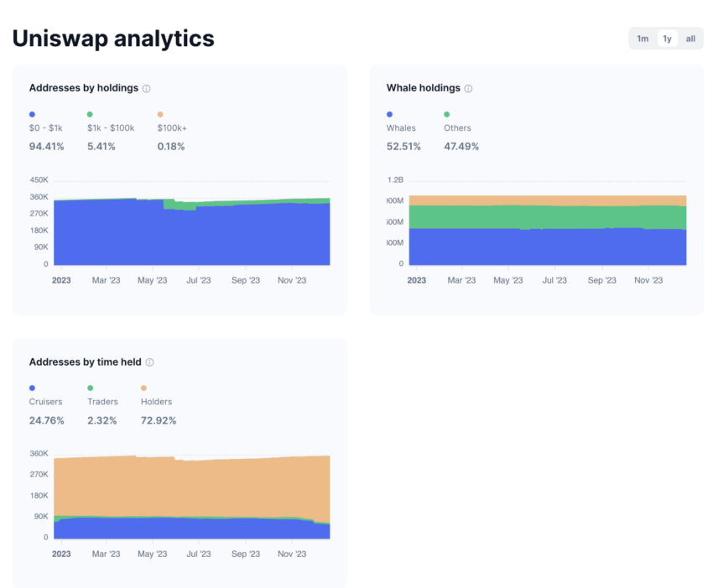Click the 'Uniswap analytics' heading
This screenshot has width=713, height=588.
click(x=113, y=39)
